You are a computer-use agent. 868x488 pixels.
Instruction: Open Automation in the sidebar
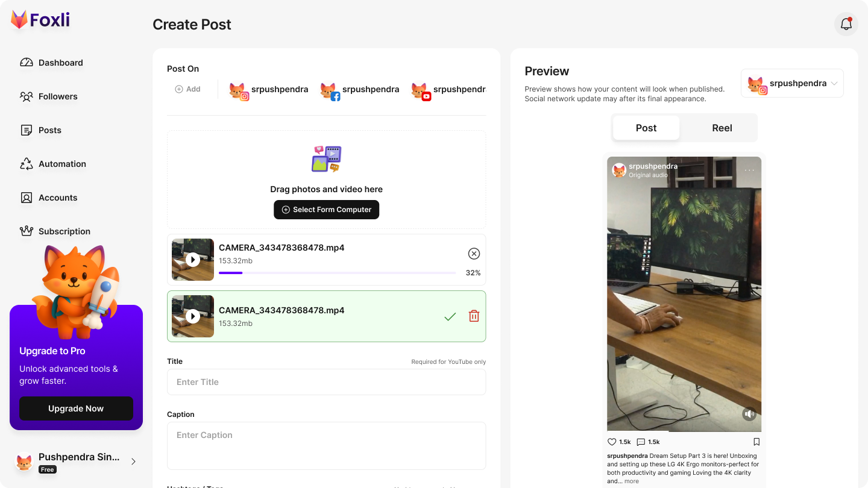(x=62, y=164)
